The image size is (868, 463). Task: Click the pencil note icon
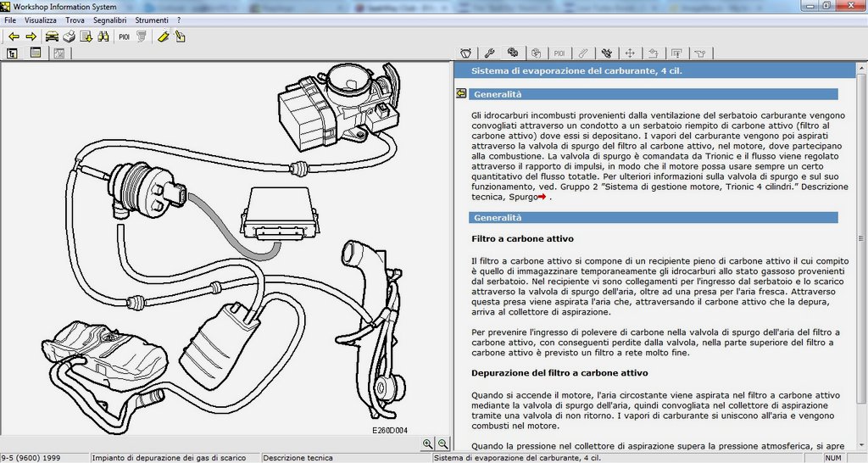click(x=180, y=37)
